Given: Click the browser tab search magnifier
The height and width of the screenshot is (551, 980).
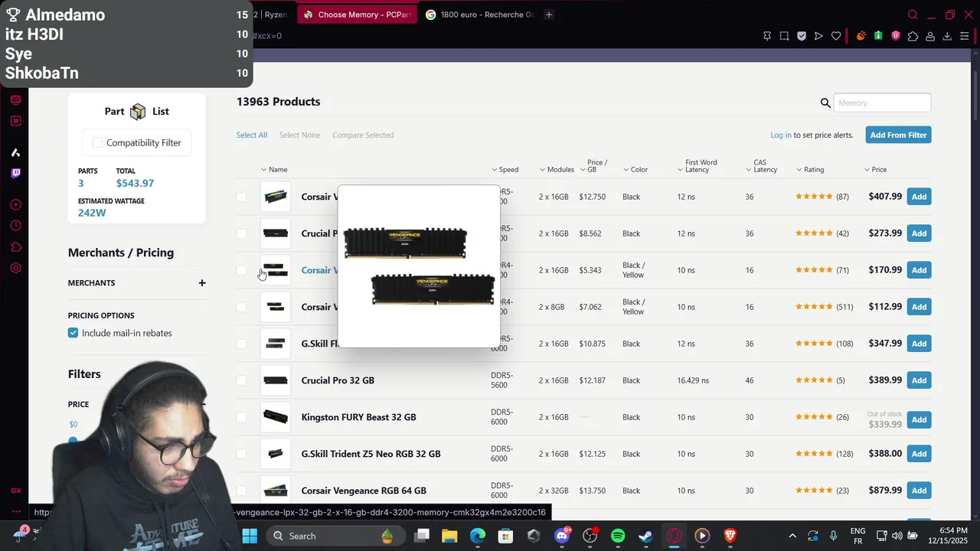Looking at the screenshot, I should (x=913, y=15).
